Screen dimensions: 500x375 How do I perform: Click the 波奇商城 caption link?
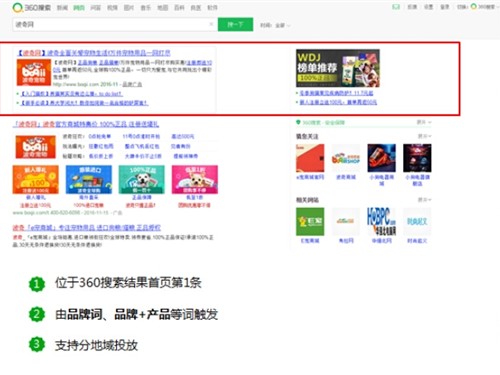(346, 177)
